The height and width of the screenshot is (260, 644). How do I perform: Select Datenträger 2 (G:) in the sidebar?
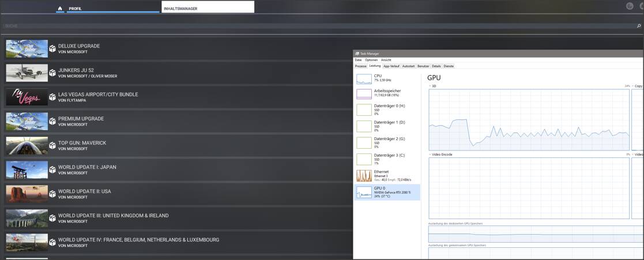pos(387,142)
